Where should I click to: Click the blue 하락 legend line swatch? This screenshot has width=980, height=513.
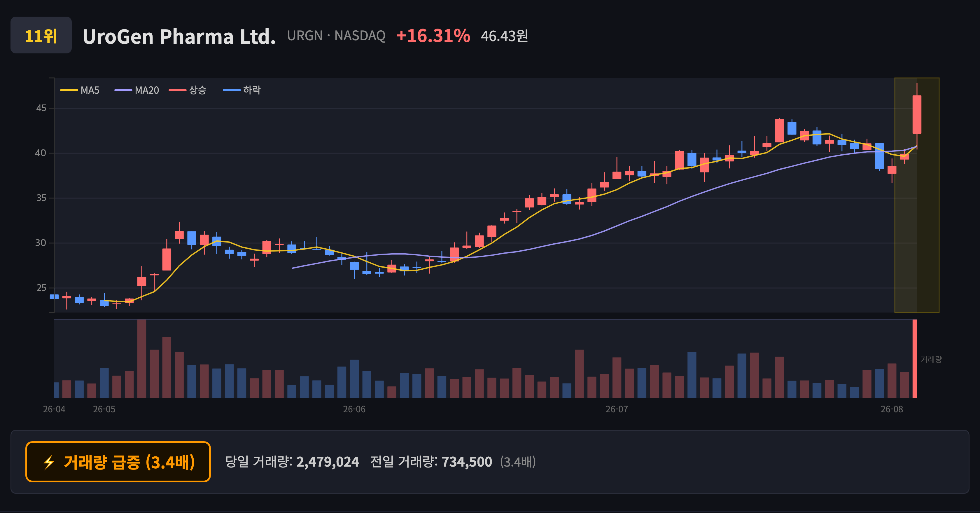(232, 90)
